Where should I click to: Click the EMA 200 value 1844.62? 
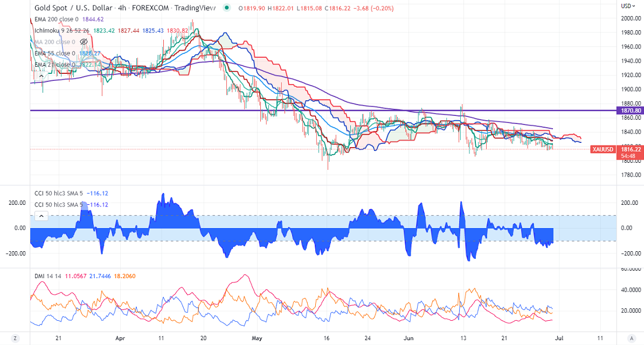93,19
